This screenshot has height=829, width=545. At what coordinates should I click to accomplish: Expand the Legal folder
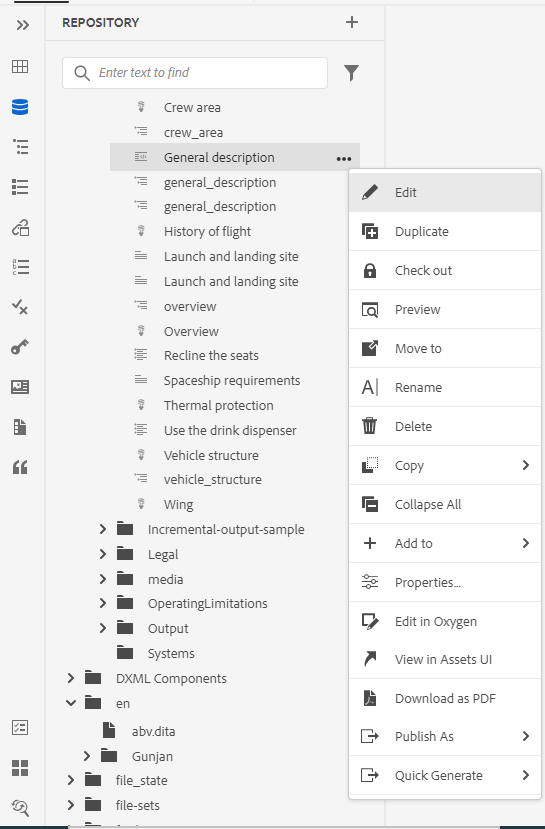point(103,554)
